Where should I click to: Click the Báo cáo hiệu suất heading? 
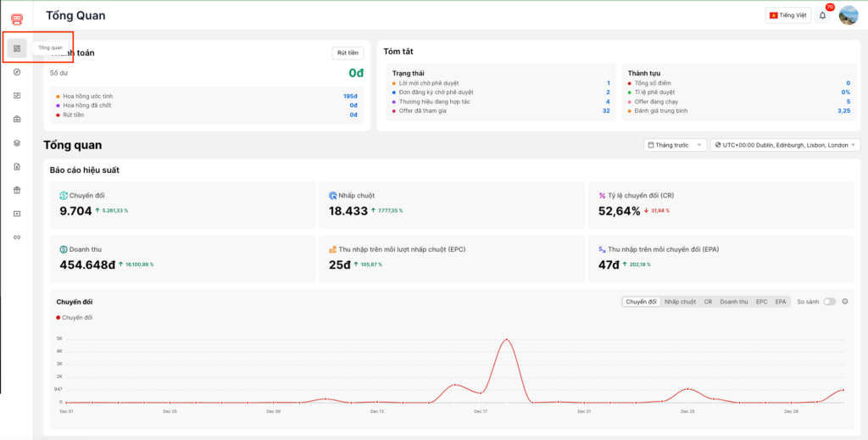85,170
